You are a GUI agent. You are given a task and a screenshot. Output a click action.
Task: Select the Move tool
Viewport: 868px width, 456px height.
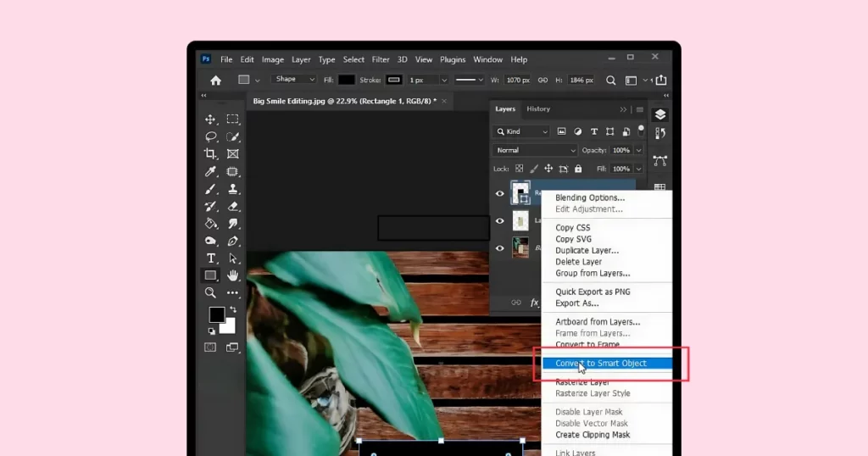click(x=210, y=120)
